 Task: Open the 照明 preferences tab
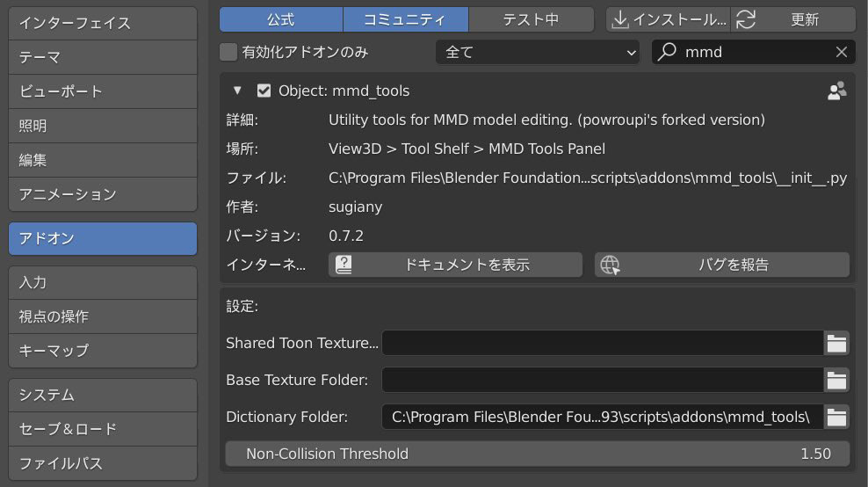point(103,126)
